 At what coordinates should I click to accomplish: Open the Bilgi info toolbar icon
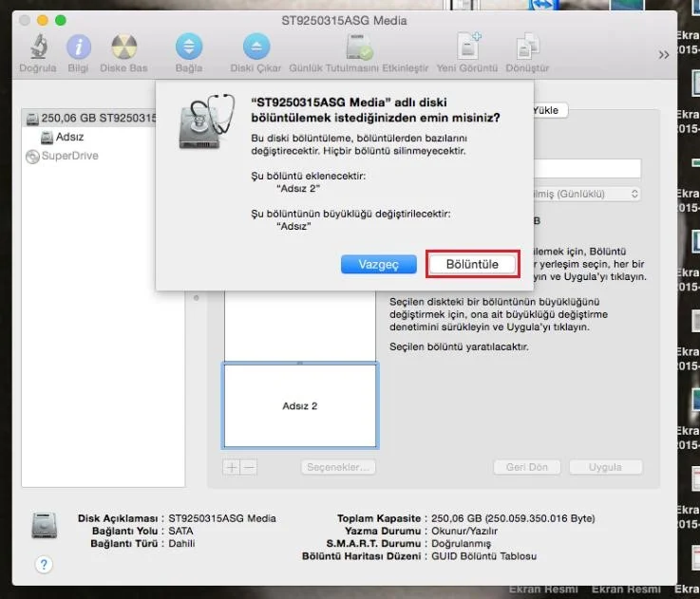[78, 47]
